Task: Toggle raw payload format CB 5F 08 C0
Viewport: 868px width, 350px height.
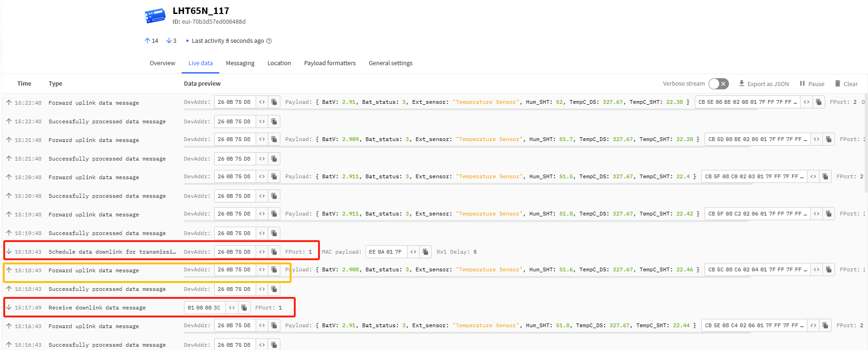Action: click(813, 176)
